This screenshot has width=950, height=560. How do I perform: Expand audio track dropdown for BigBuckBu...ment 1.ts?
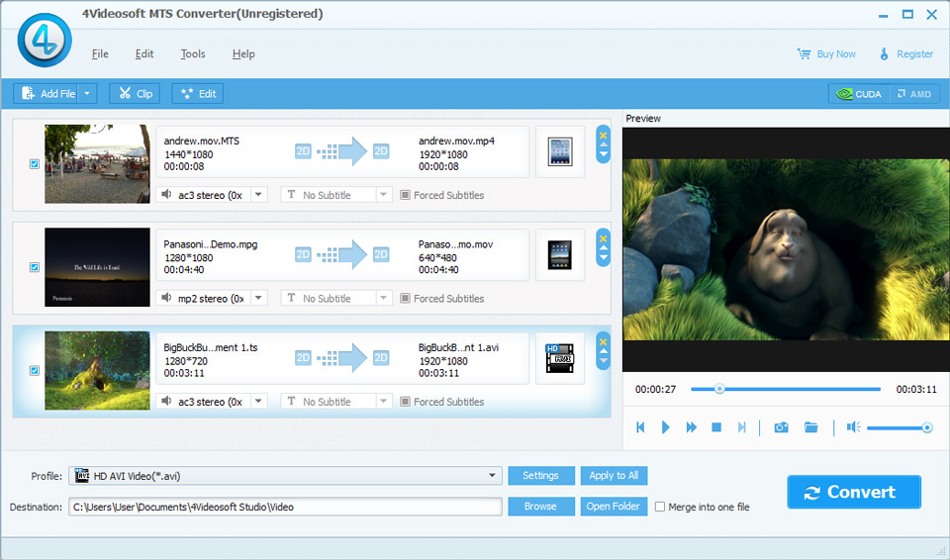click(x=258, y=402)
